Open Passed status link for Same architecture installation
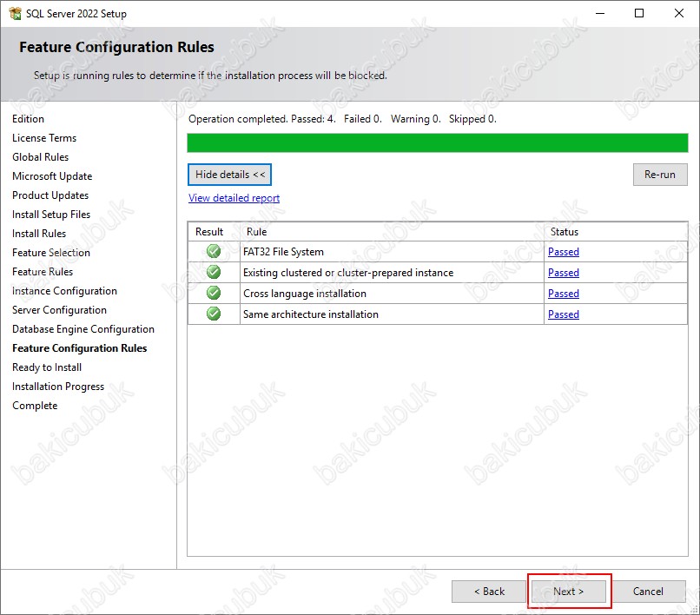This screenshot has height=615, width=700. (564, 314)
